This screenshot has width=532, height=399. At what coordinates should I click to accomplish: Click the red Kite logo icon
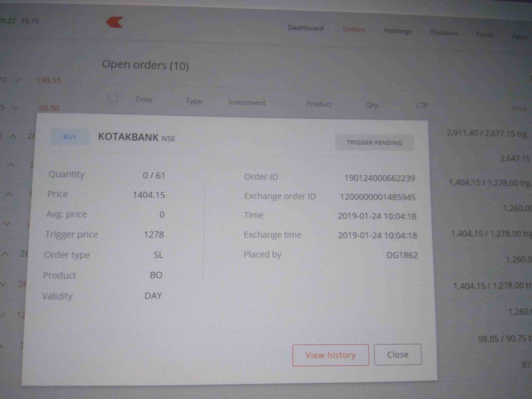(x=115, y=22)
